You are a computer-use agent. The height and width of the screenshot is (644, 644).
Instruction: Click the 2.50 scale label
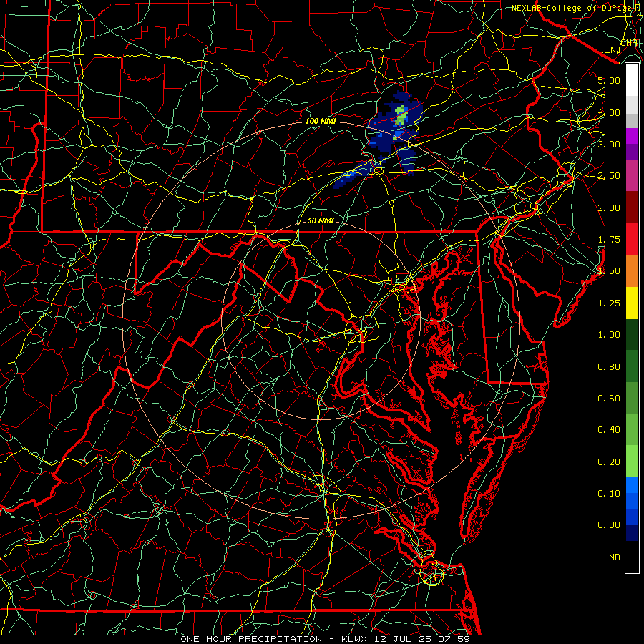(609, 176)
